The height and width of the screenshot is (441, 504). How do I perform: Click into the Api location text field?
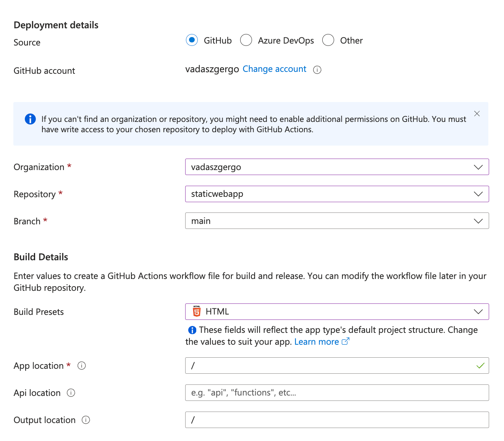[x=337, y=393]
